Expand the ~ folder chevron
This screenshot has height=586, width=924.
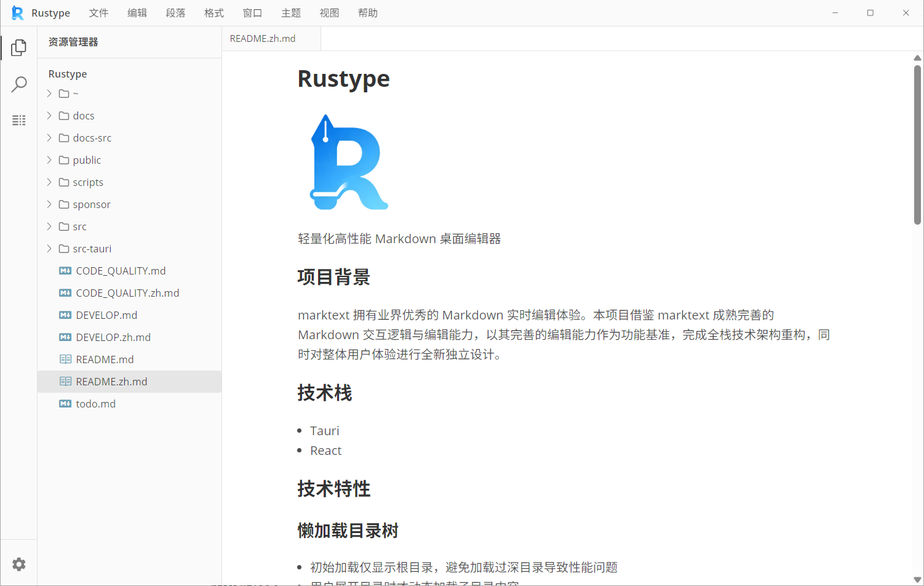click(x=49, y=94)
